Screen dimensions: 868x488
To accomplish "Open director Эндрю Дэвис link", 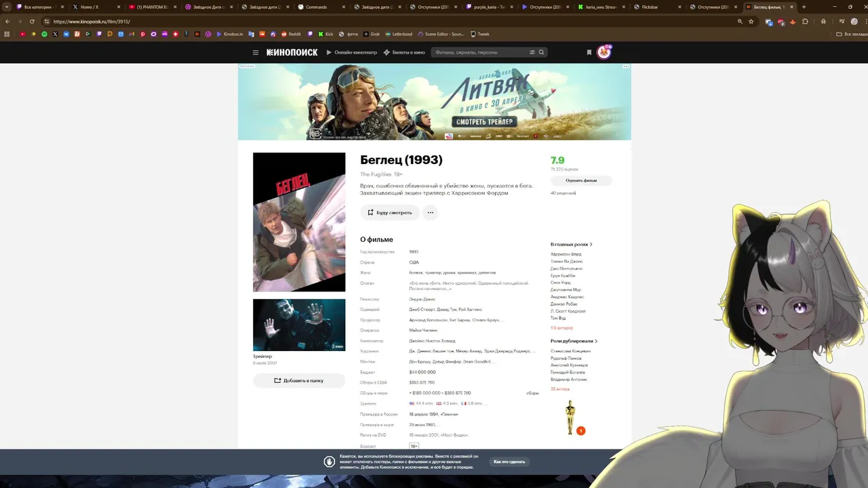I will tap(422, 299).
